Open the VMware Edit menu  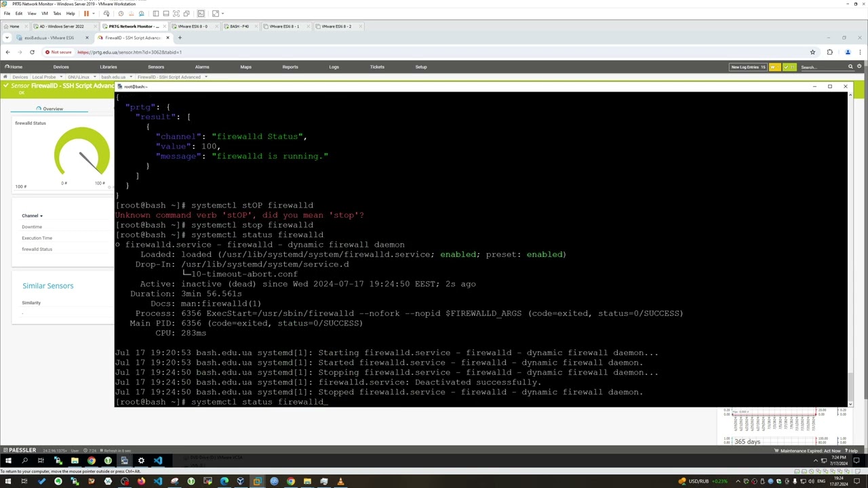(19, 14)
